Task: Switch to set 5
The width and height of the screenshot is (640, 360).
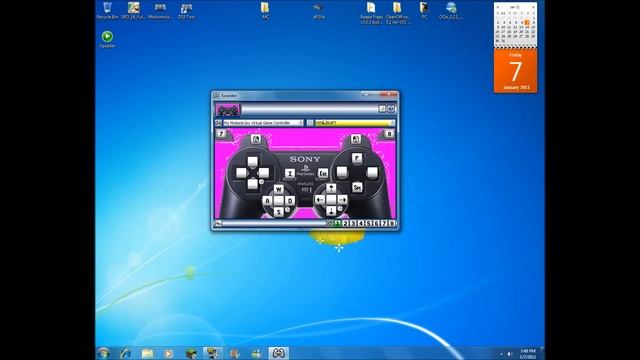Action: coord(369,223)
